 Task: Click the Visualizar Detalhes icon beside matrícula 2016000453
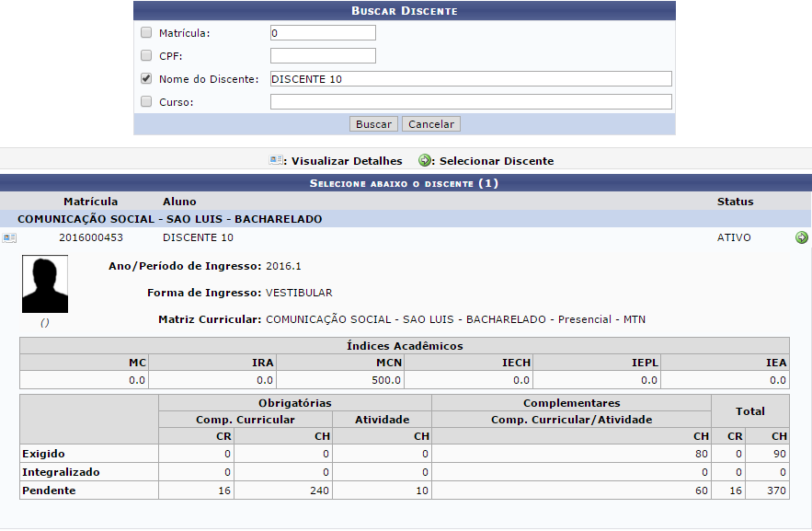tap(8, 237)
